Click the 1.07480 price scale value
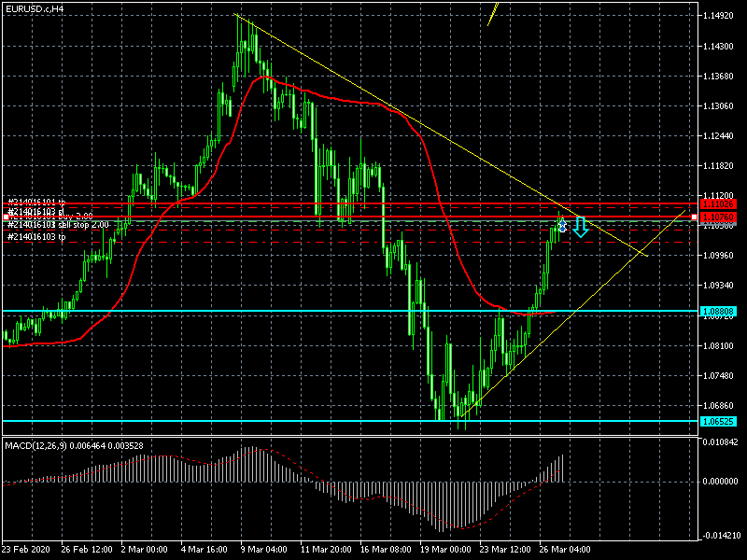 point(718,376)
